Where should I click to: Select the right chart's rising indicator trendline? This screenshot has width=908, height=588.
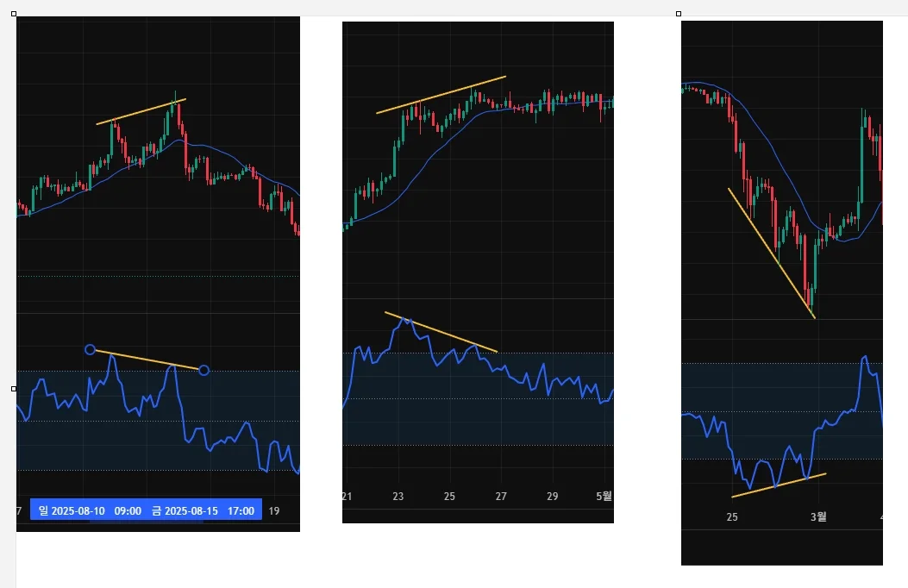tap(779, 485)
